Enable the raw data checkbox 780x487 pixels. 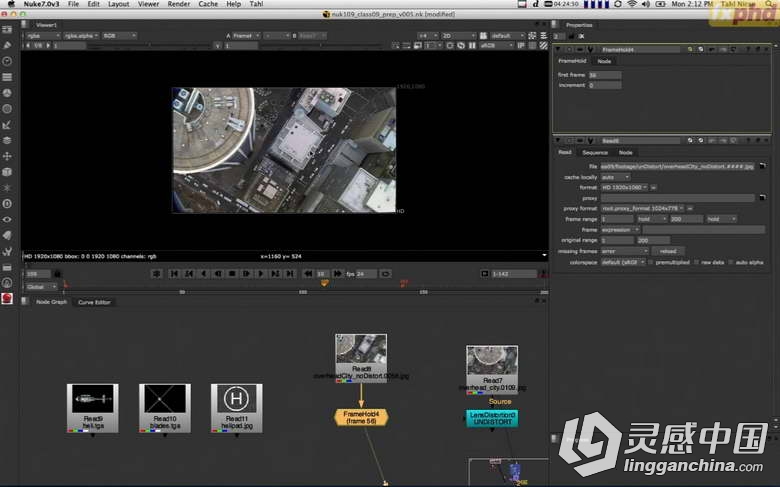point(696,262)
